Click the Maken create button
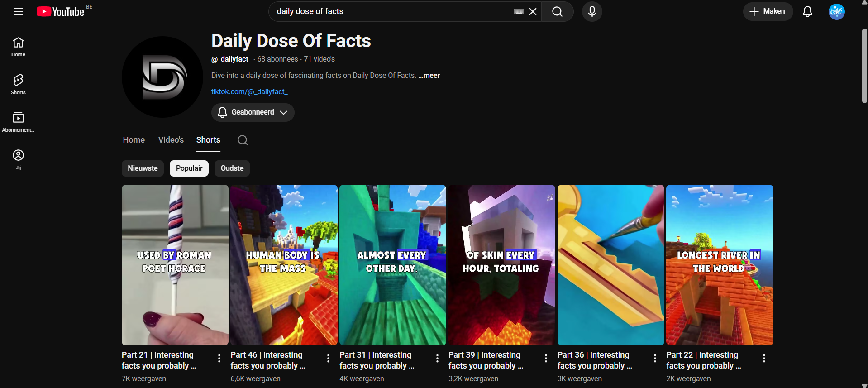The image size is (868, 388). tap(768, 12)
